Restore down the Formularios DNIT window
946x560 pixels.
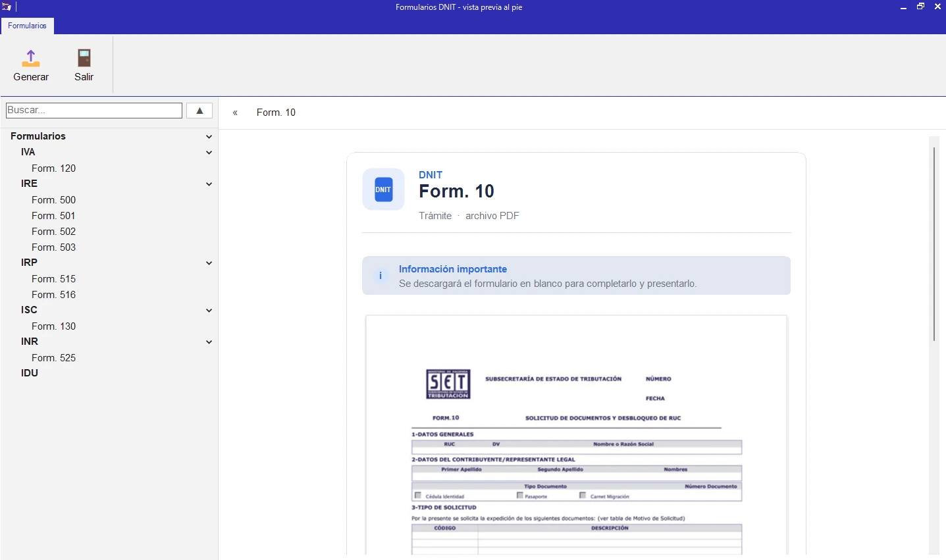pyautogui.click(x=921, y=7)
